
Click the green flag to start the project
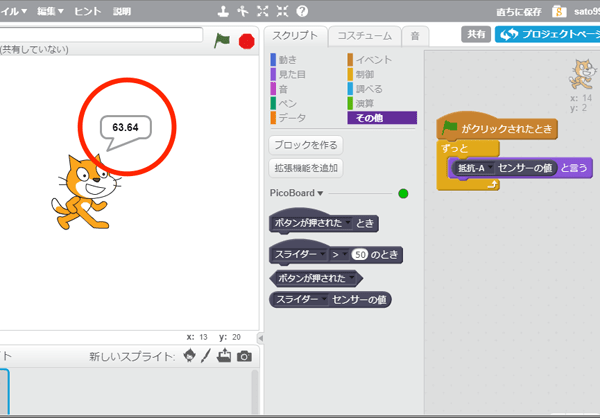pyautogui.click(x=222, y=41)
